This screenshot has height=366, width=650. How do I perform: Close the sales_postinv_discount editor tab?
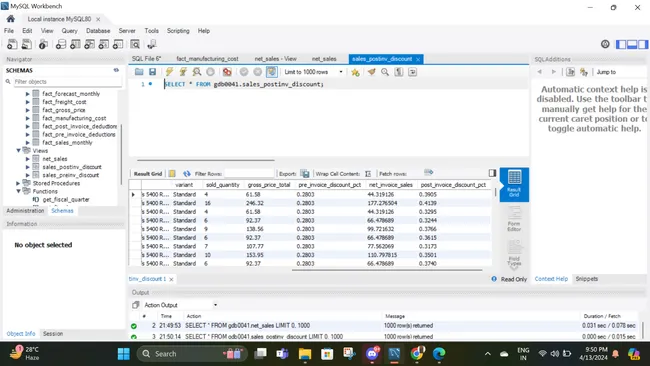(x=418, y=59)
